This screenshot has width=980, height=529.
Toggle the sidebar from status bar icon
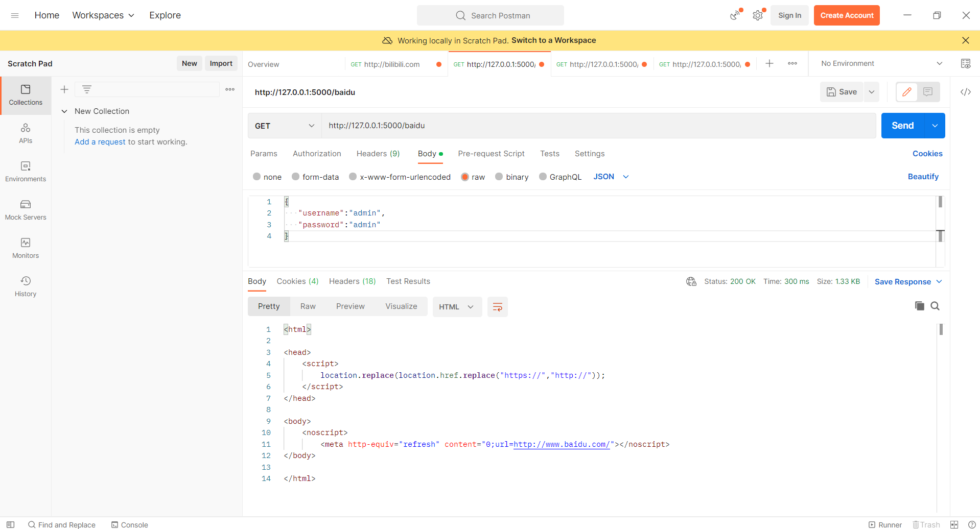(x=10, y=524)
